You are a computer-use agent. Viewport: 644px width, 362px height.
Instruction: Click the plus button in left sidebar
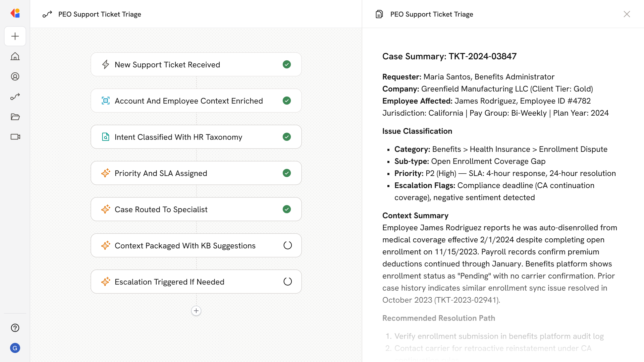pyautogui.click(x=15, y=36)
